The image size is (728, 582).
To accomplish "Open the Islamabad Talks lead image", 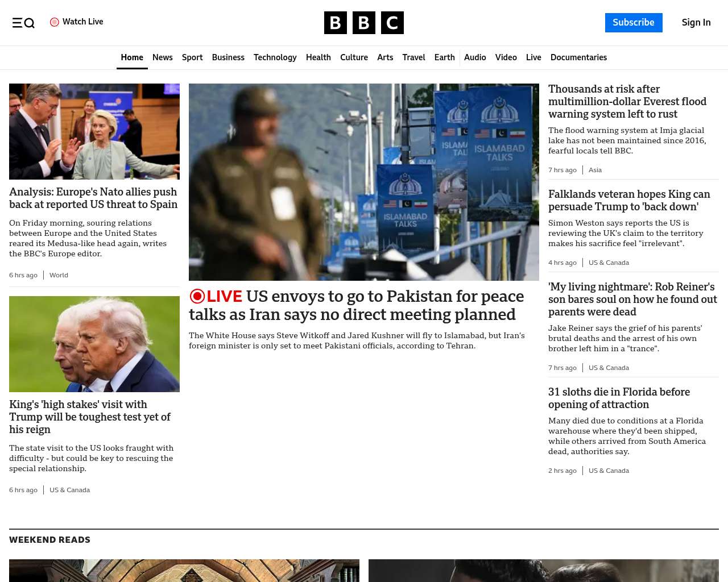I will click(363, 182).
